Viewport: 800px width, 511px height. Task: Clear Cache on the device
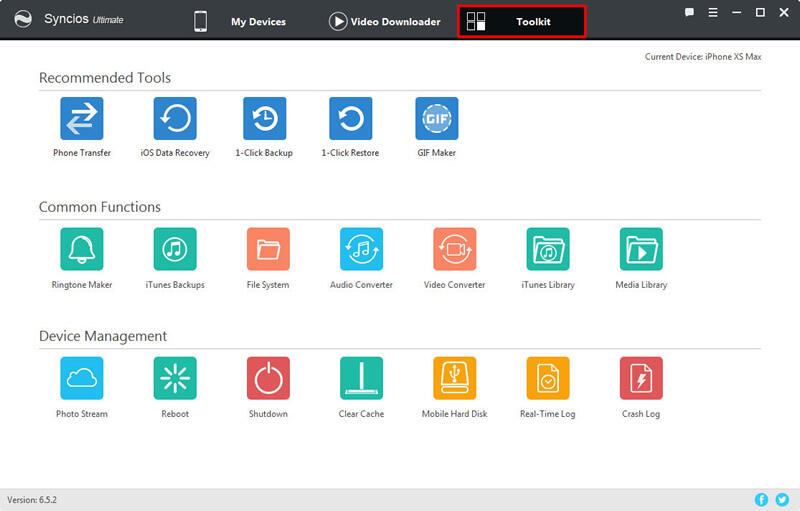361,378
